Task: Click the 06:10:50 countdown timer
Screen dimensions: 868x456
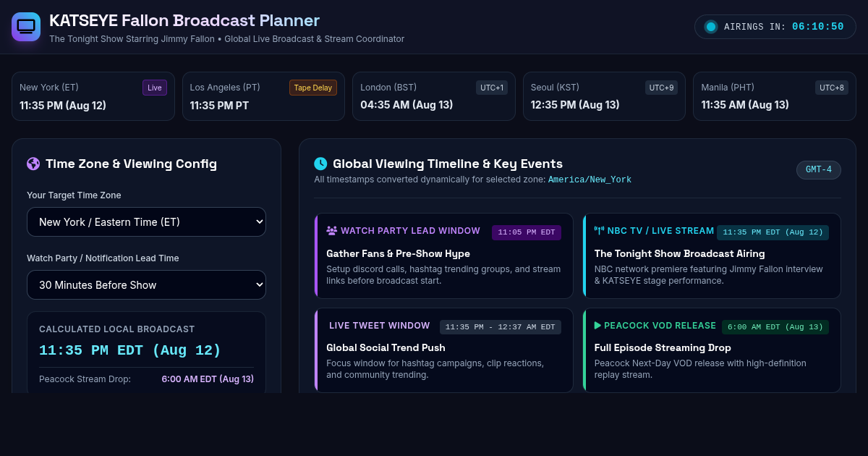Action: click(818, 27)
